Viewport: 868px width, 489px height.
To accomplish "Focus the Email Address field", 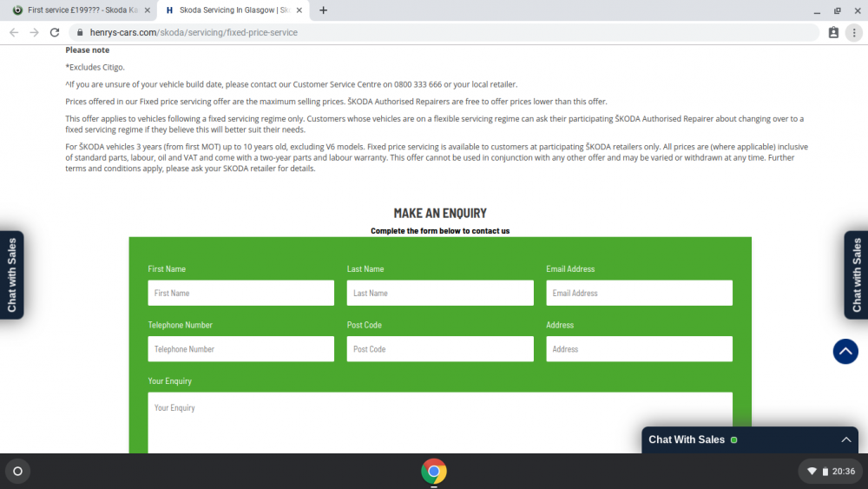I will (639, 293).
